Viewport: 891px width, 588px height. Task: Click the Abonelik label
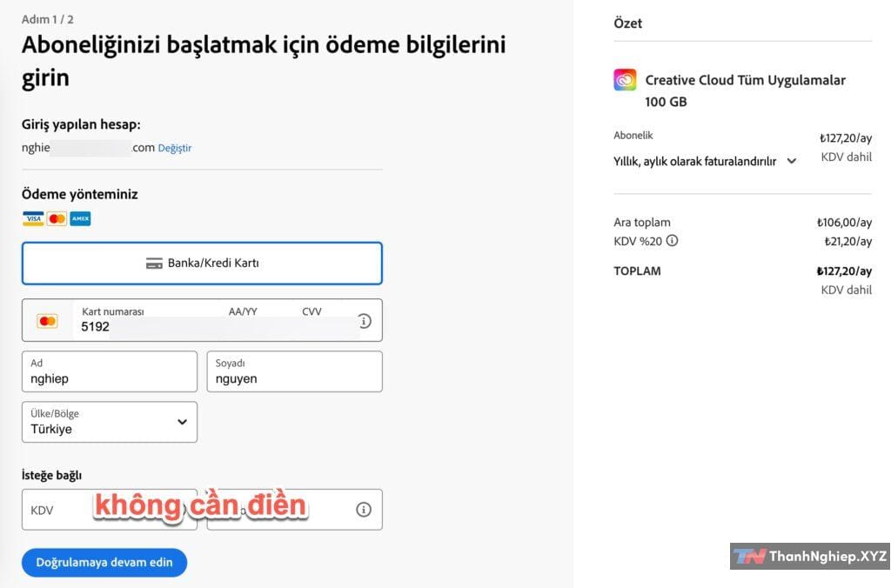click(x=633, y=135)
